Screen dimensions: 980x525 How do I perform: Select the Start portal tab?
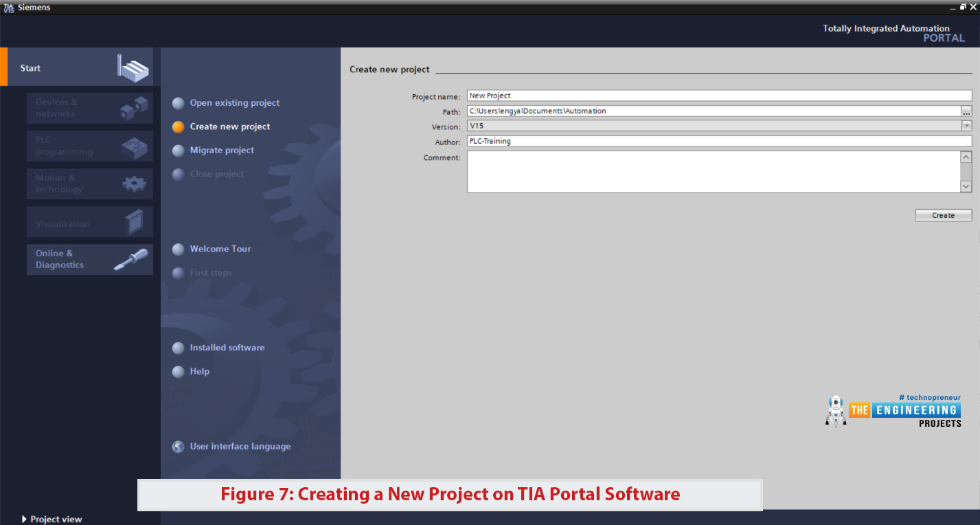tap(80, 67)
